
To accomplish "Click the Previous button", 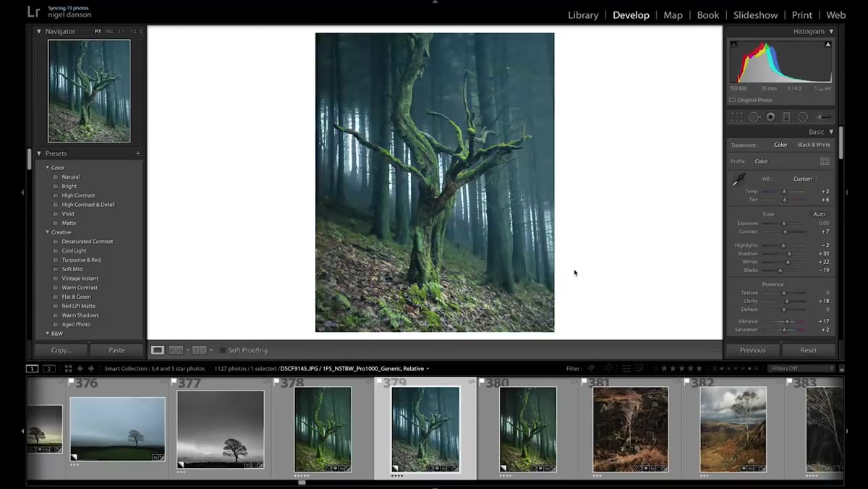I will tap(752, 350).
